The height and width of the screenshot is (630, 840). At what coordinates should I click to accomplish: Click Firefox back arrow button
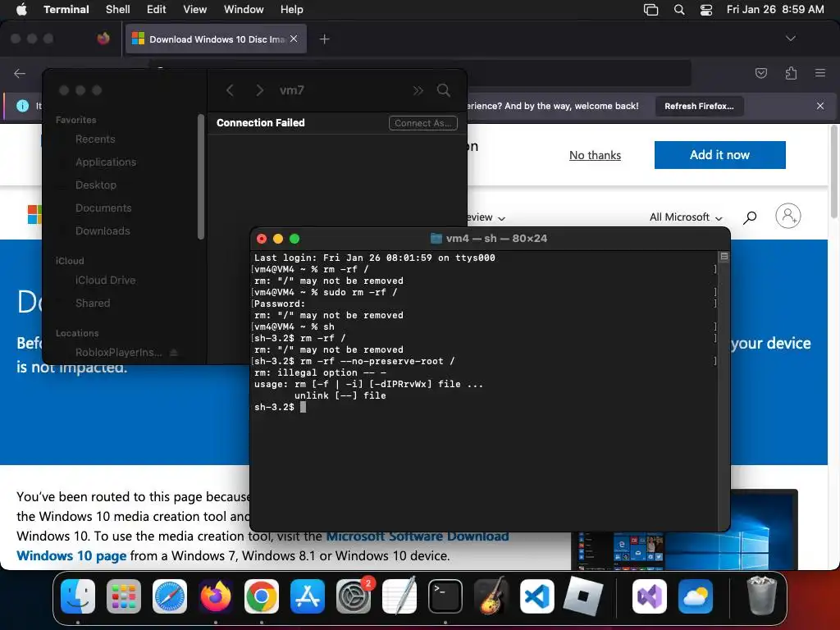click(20, 73)
